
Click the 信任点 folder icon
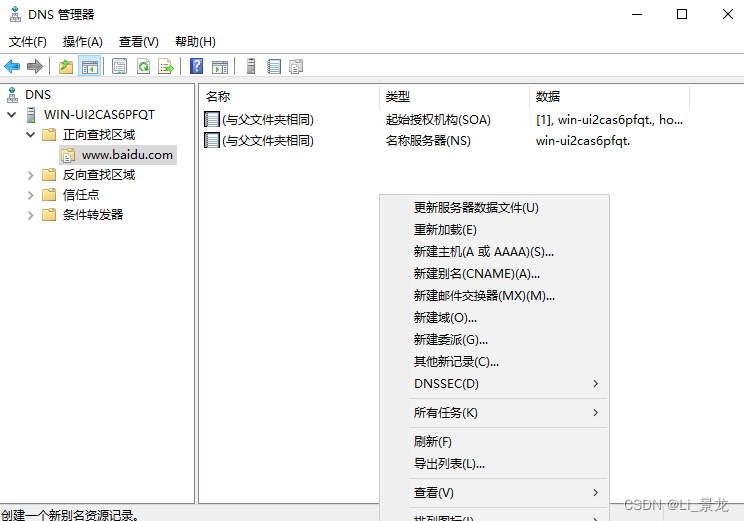tap(49, 195)
